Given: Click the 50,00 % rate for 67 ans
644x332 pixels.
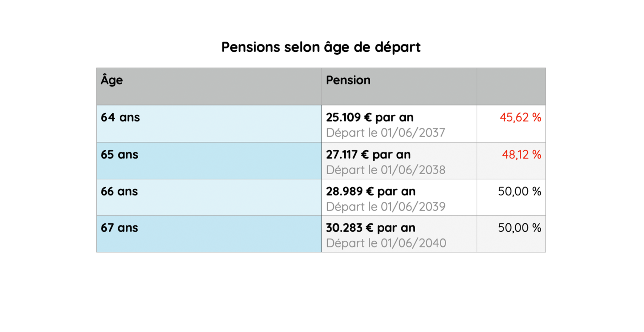Looking at the screenshot, I should click(519, 228).
